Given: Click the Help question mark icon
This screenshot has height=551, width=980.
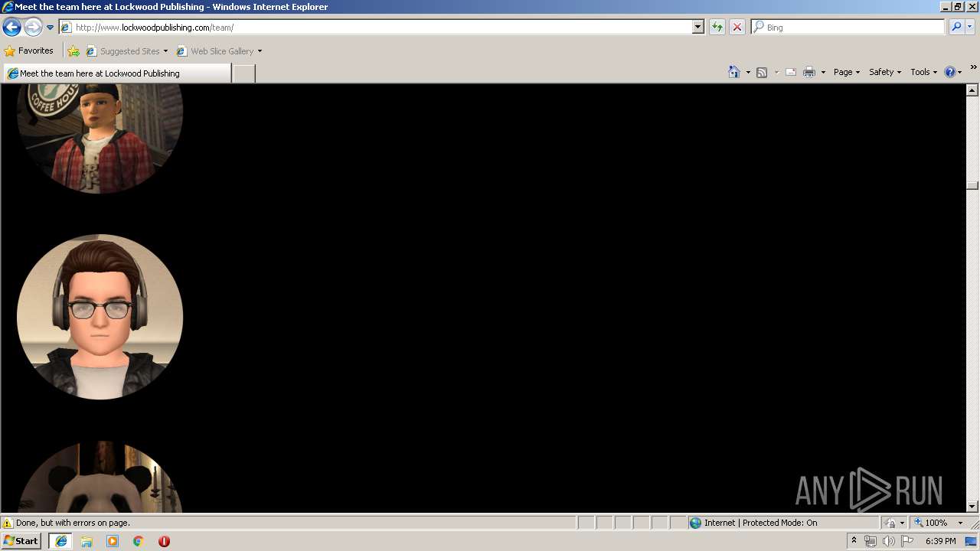Looking at the screenshot, I should 950,72.
